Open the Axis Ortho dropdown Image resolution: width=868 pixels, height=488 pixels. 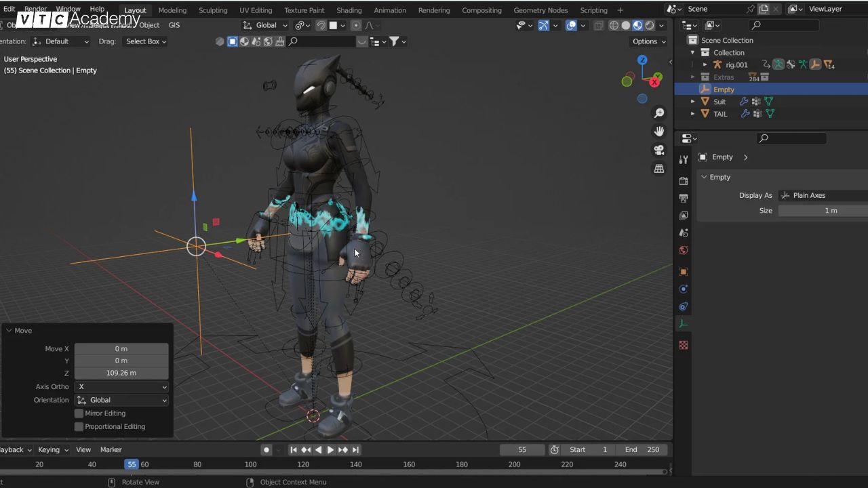click(121, 387)
